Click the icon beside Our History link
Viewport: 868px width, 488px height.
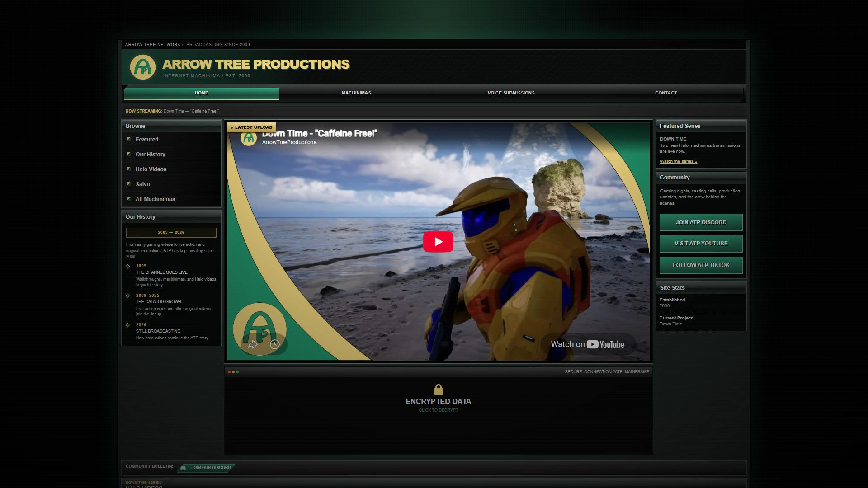pyautogui.click(x=129, y=154)
